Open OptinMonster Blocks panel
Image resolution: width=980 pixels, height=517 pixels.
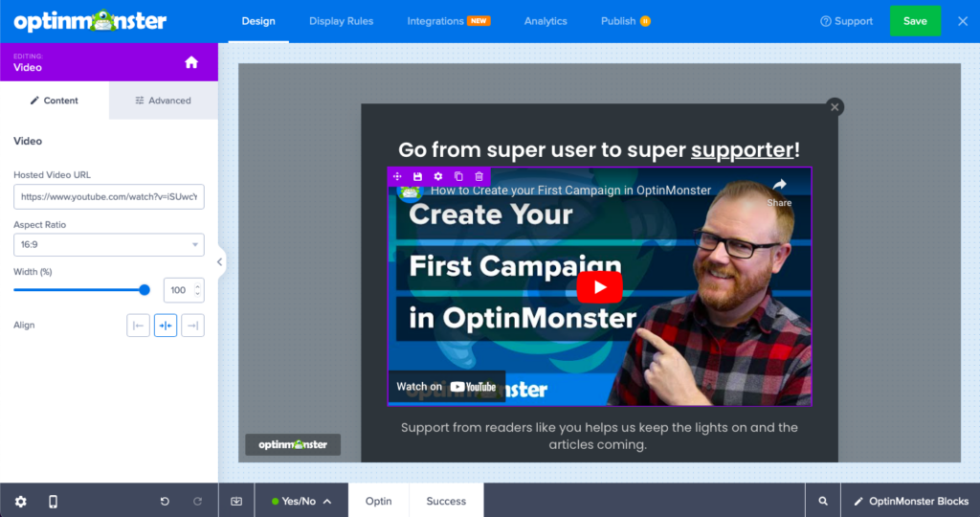pos(911,502)
